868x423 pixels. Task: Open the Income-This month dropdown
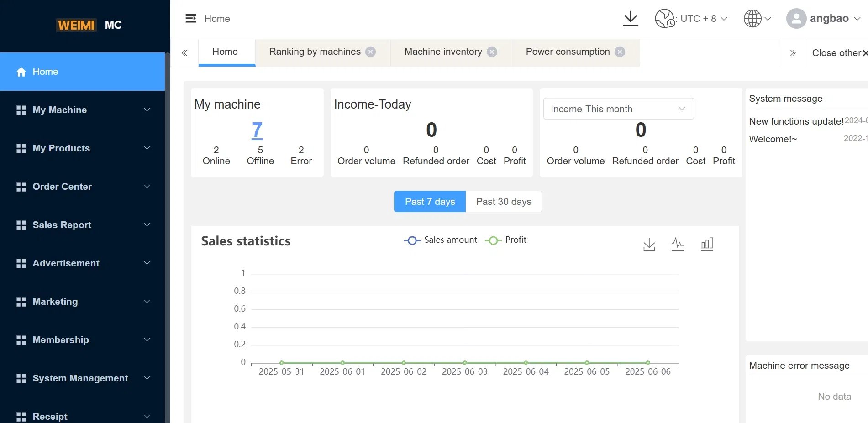618,109
